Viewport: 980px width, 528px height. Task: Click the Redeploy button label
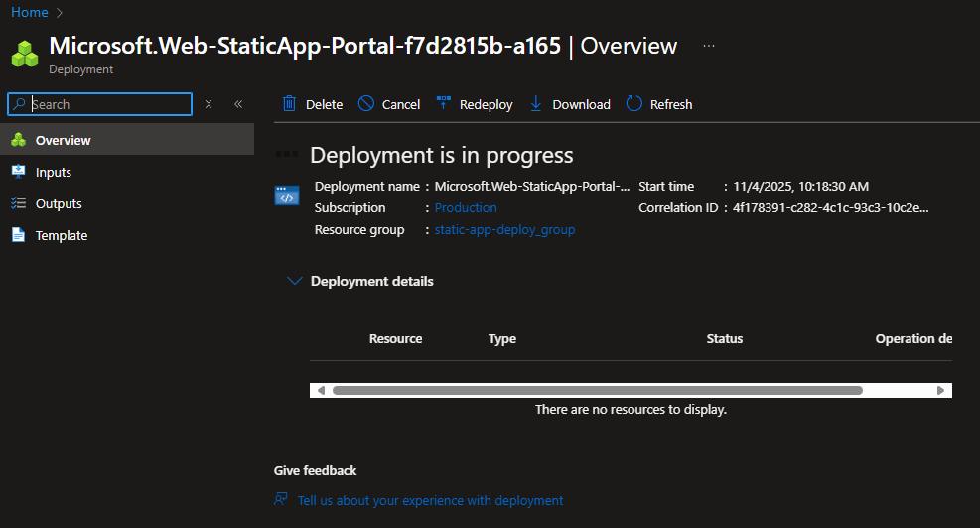click(486, 104)
